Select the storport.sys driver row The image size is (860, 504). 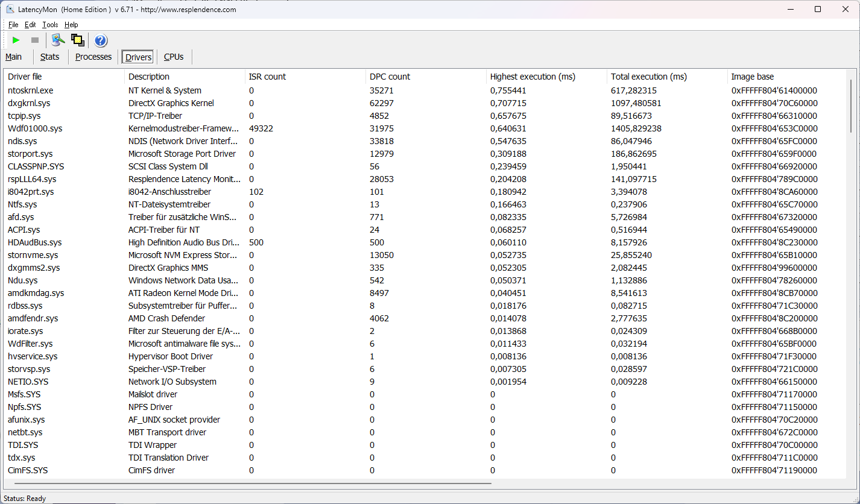(x=426, y=154)
